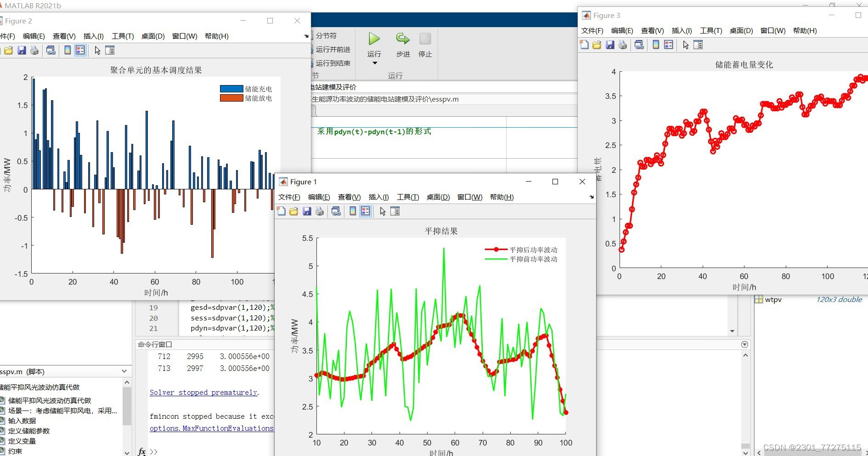Select 场景一 section in script outline
868x456 pixels.
tap(62, 411)
